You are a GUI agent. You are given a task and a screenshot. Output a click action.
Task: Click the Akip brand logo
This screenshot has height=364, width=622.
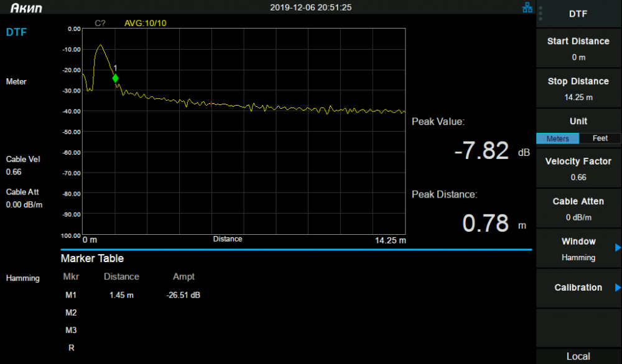(26, 7)
